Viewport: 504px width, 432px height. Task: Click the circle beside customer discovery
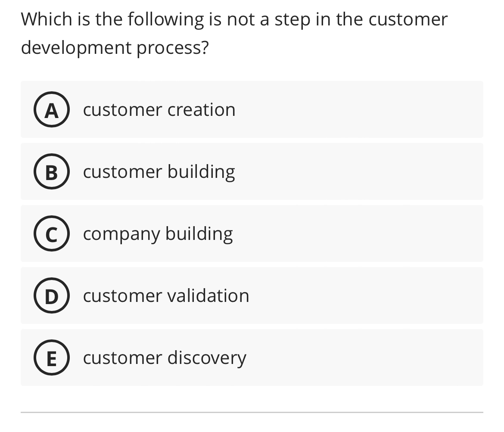(x=51, y=358)
